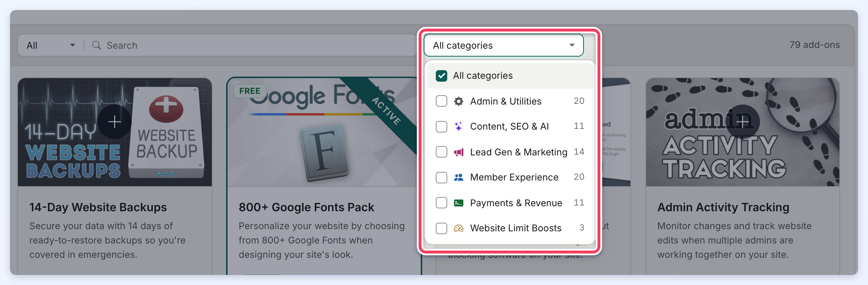Choose Member Experience category option

point(510,177)
